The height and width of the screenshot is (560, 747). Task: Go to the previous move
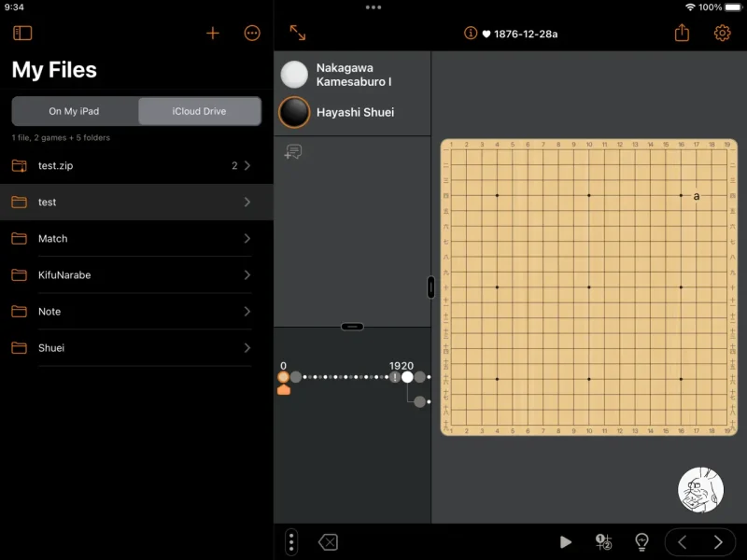683,542
